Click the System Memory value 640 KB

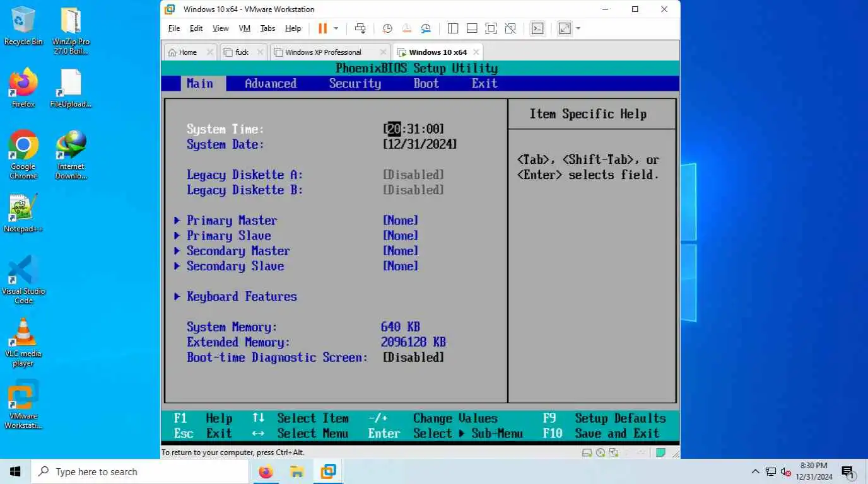(x=401, y=327)
